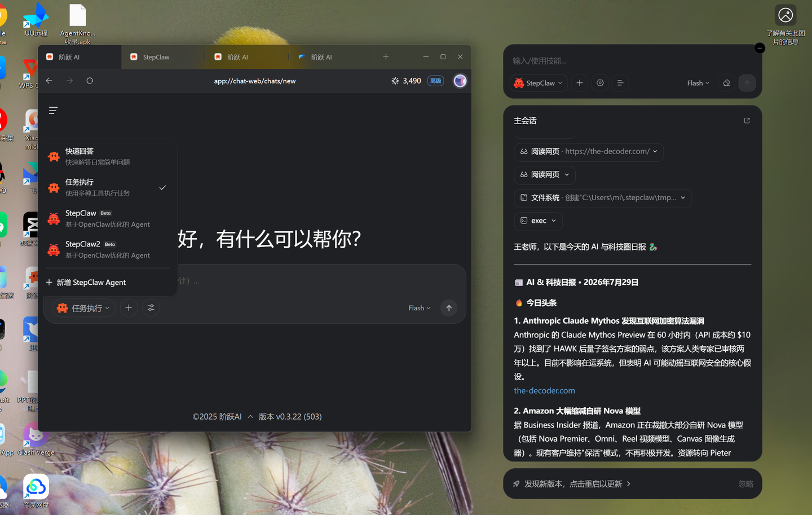Open the-decoder.com link
Image resolution: width=812 pixels, height=515 pixels.
tap(544, 390)
